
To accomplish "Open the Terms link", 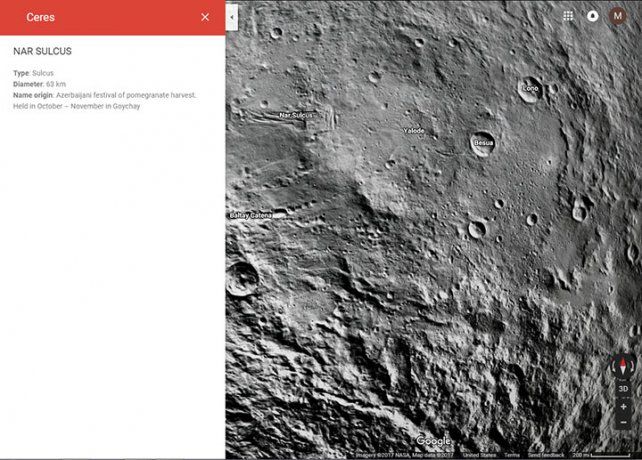I will [x=512, y=455].
